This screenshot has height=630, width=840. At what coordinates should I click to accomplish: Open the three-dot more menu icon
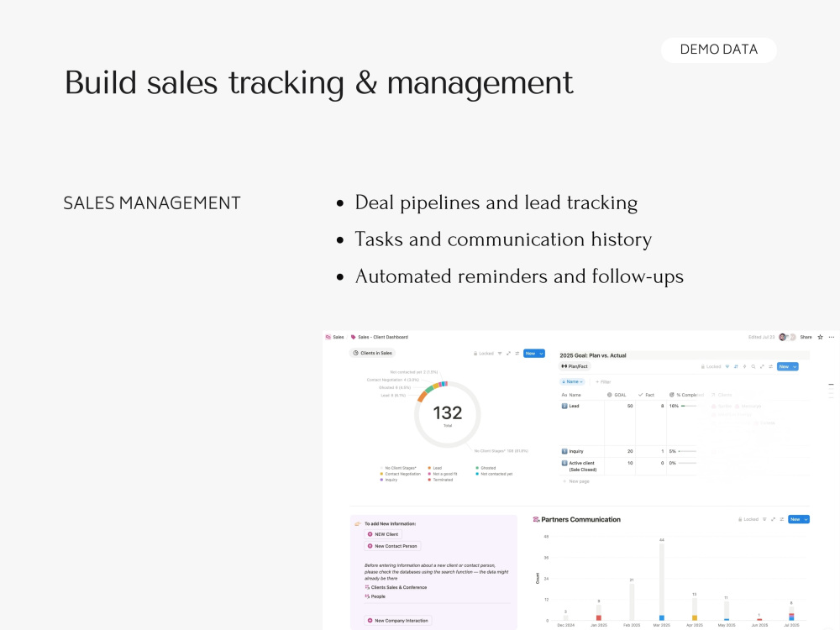(x=832, y=337)
